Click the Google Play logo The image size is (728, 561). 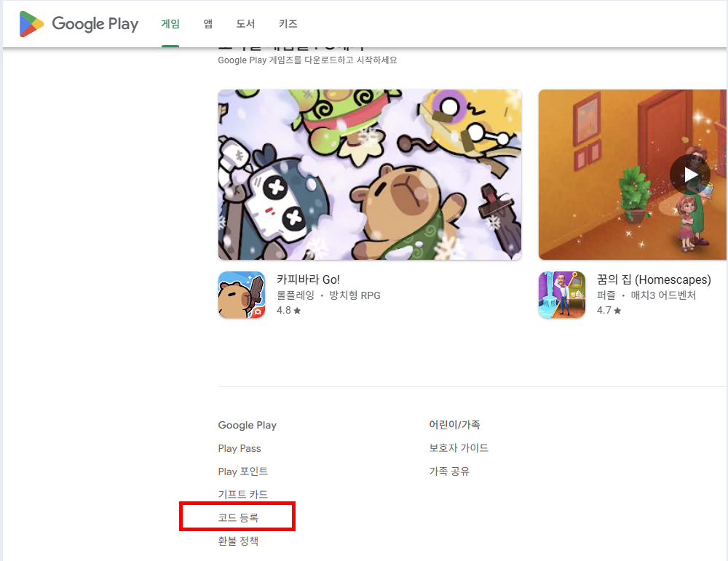tap(79, 24)
